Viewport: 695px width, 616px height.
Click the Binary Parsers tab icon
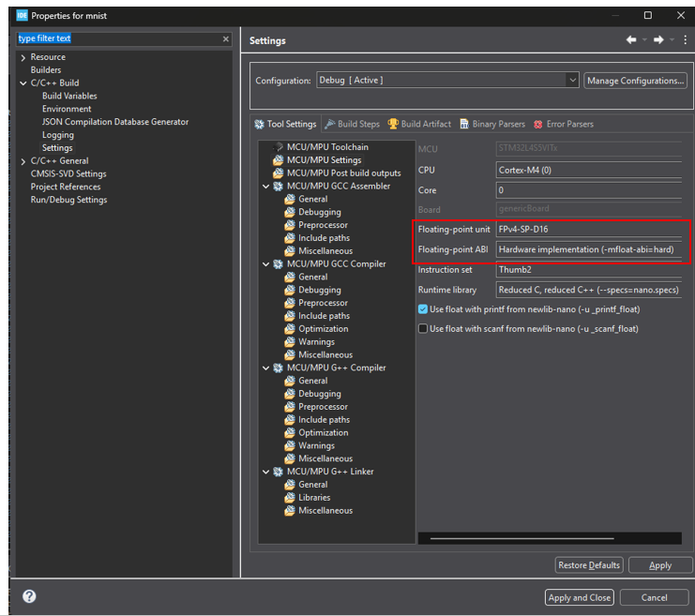464,124
